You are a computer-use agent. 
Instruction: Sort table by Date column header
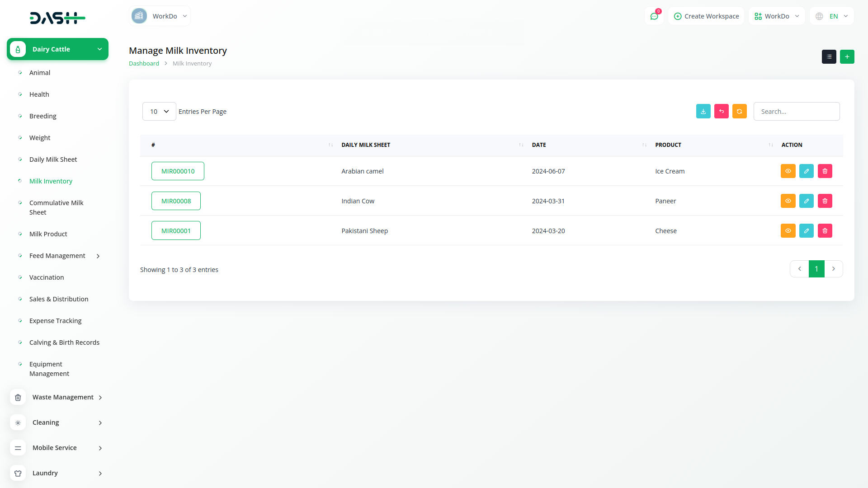pyautogui.click(x=539, y=145)
